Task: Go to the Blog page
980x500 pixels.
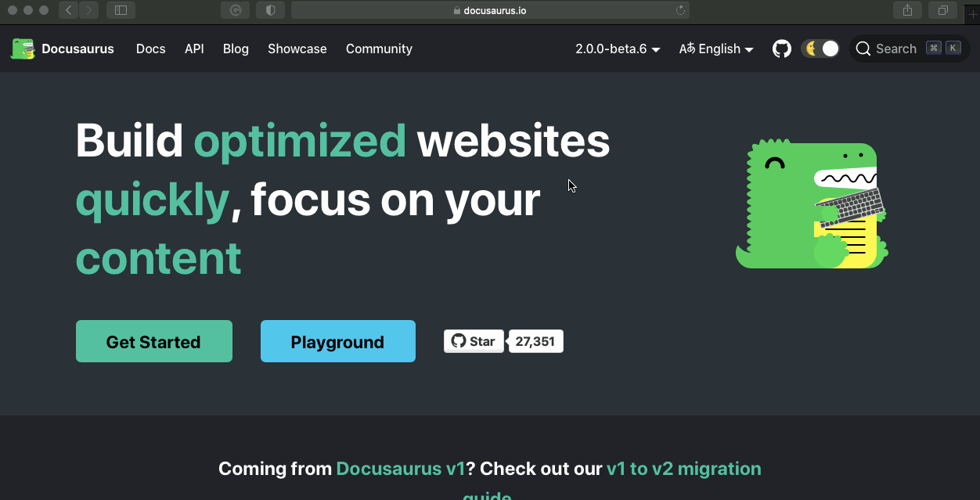Action: coord(236,49)
